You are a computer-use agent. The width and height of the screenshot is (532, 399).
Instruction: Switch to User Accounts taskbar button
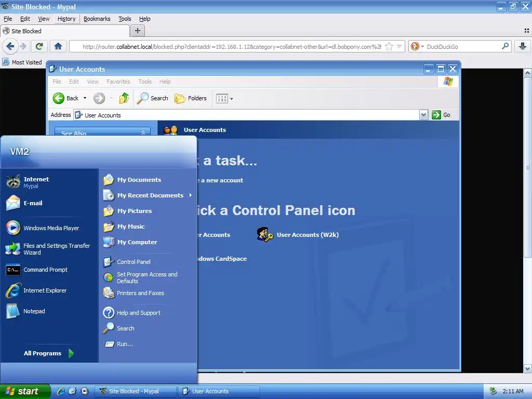point(219,391)
